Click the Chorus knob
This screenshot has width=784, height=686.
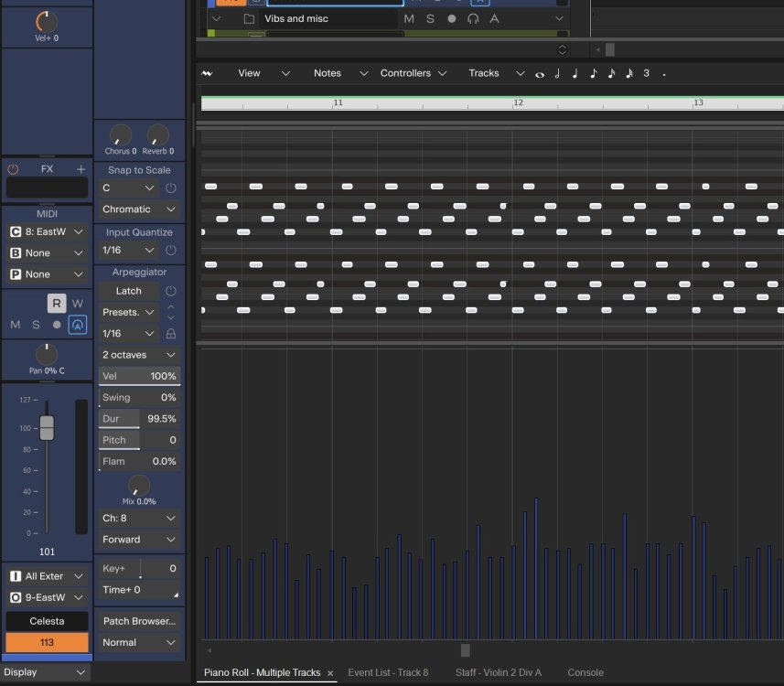(120, 135)
